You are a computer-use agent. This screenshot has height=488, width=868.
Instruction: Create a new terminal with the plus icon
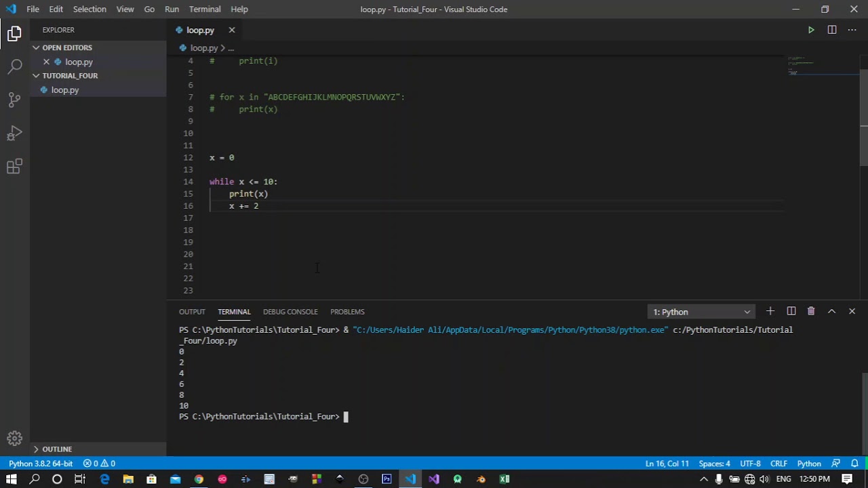tap(770, 312)
